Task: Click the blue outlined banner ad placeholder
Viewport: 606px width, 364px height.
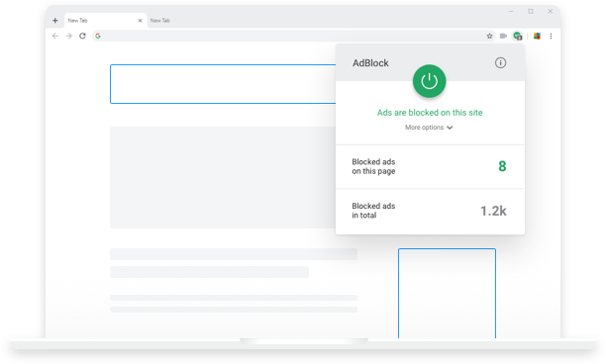Action: (x=223, y=84)
